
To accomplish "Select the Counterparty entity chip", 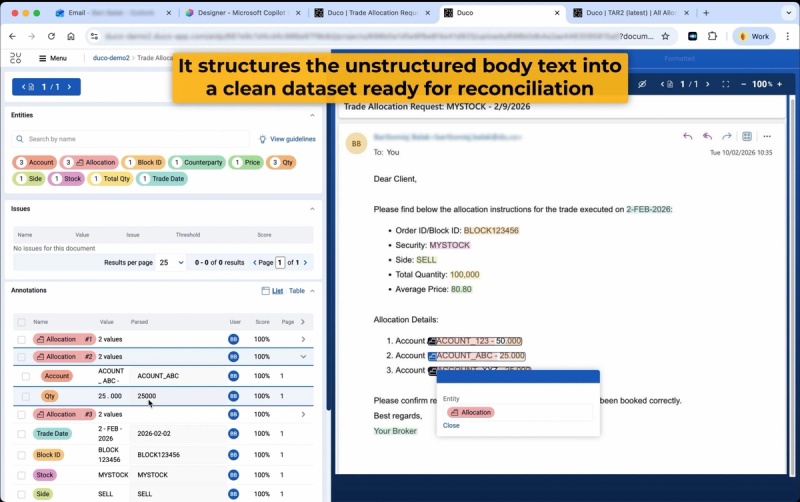I will coord(197,162).
